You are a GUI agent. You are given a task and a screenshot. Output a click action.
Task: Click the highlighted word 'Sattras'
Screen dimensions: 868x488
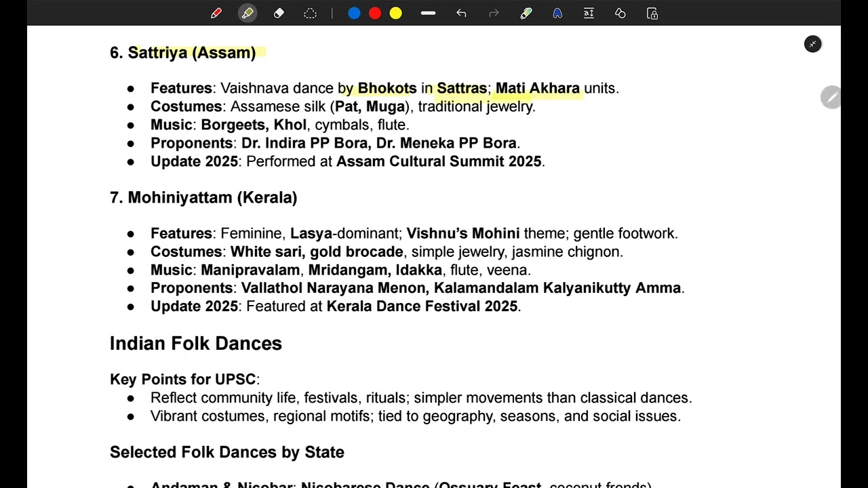[462, 89]
